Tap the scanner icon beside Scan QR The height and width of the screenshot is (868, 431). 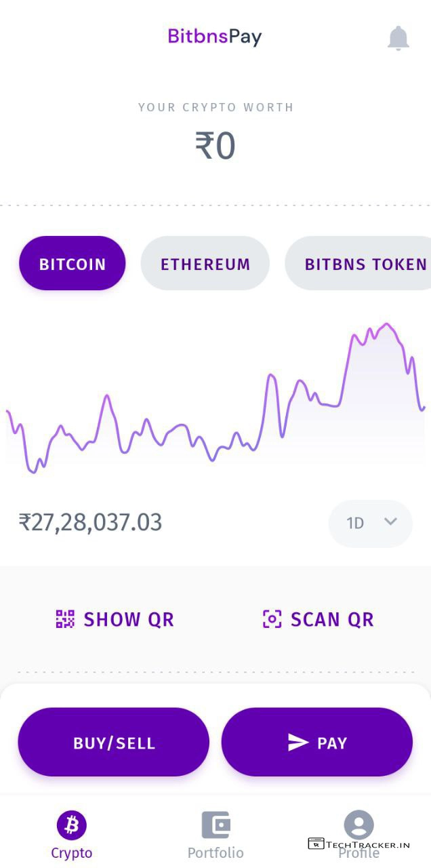pos(272,619)
